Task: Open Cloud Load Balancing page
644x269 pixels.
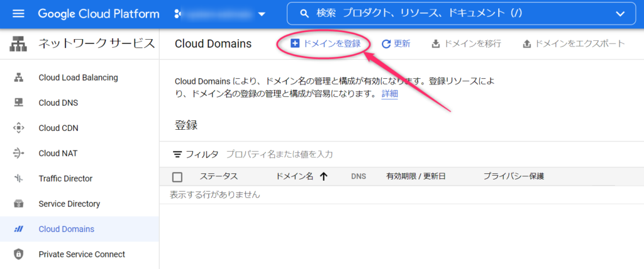Action: point(78,77)
